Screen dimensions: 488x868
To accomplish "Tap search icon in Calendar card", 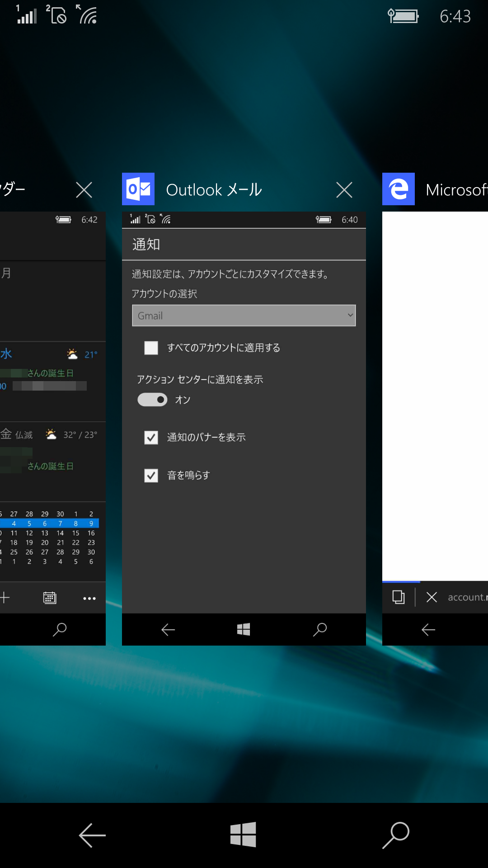I will pos(60,629).
